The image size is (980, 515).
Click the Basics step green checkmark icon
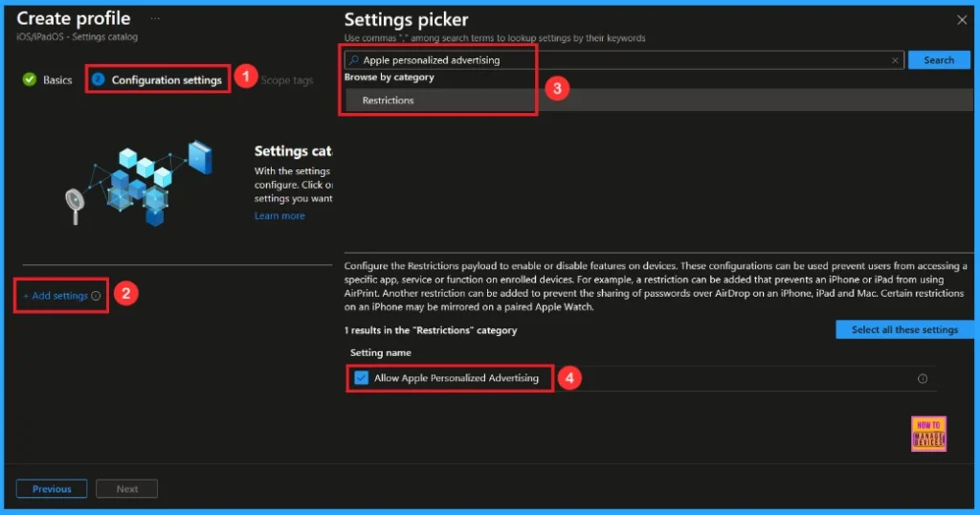coord(30,79)
